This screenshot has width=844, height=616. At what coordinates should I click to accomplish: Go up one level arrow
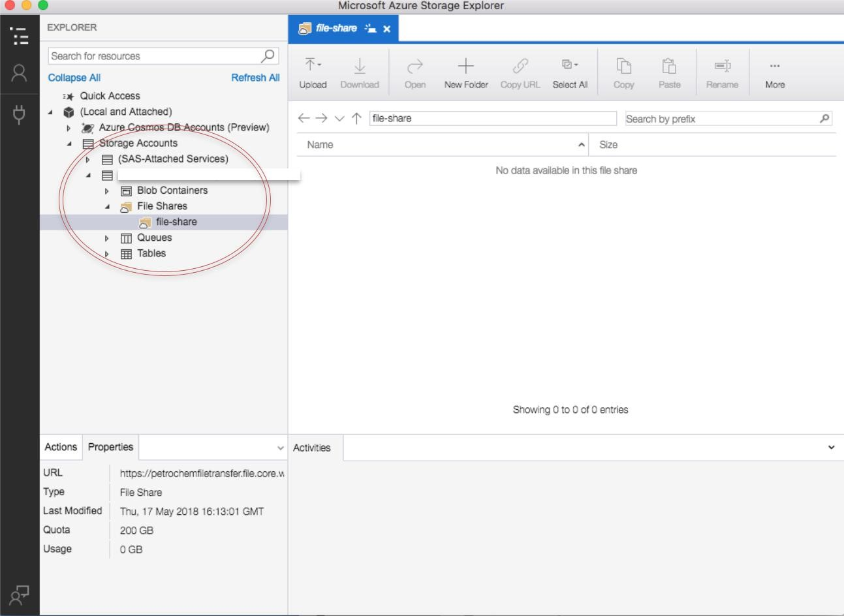click(x=356, y=118)
